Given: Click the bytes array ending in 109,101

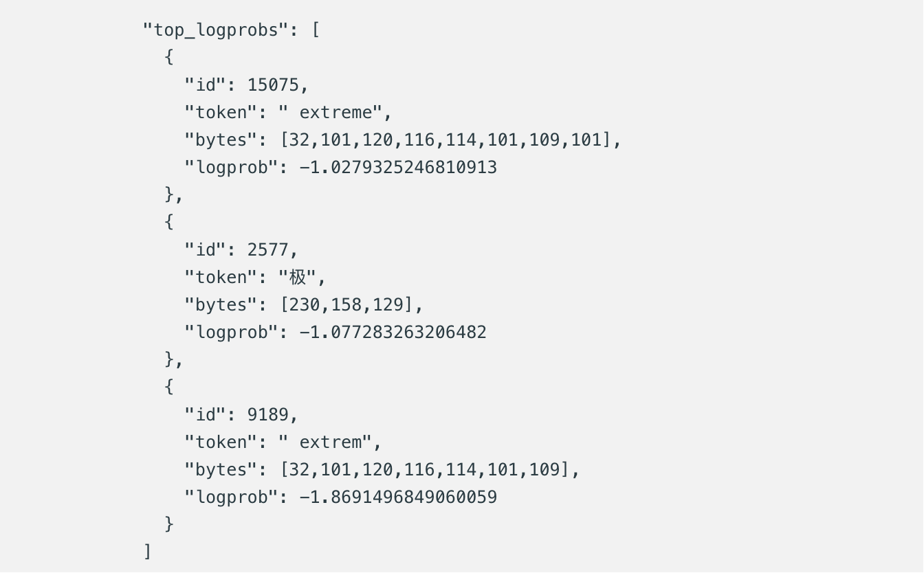Looking at the screenshot, I should 445,140.
